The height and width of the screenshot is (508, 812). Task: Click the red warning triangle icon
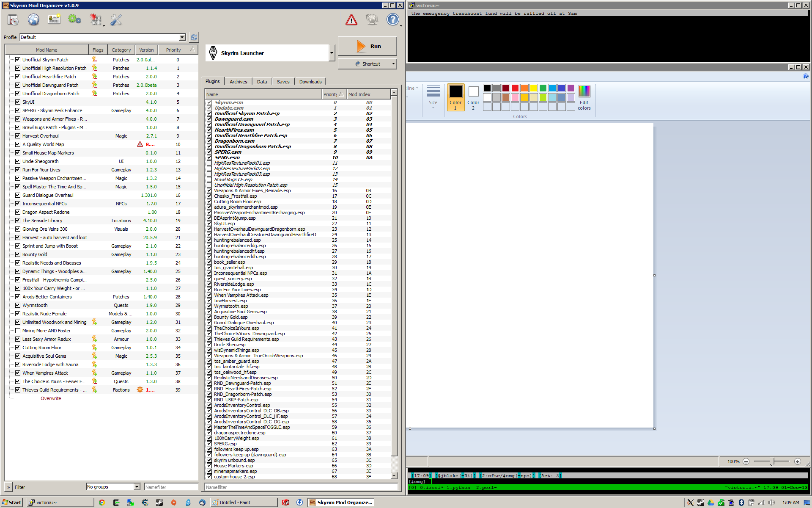[351, 19]
